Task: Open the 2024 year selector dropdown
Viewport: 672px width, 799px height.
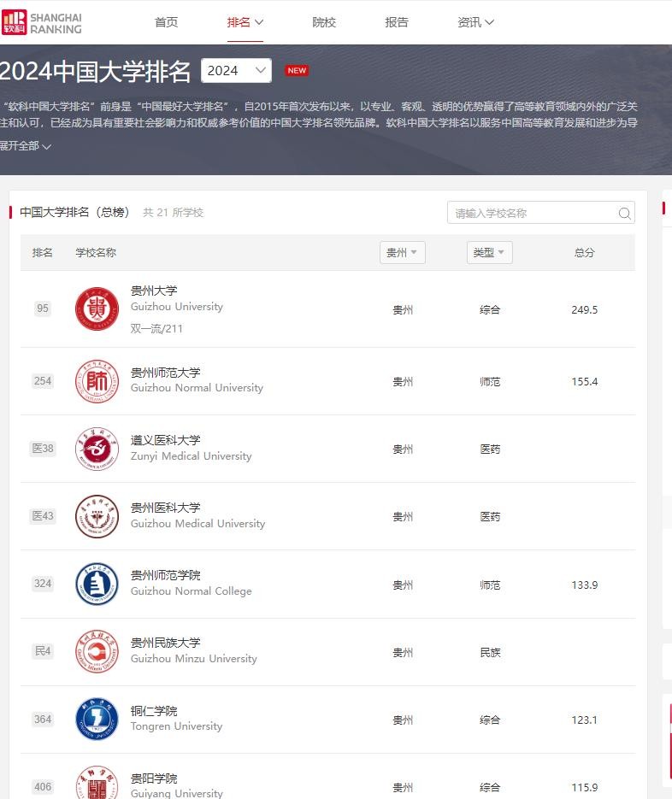Action: point(236,71)
